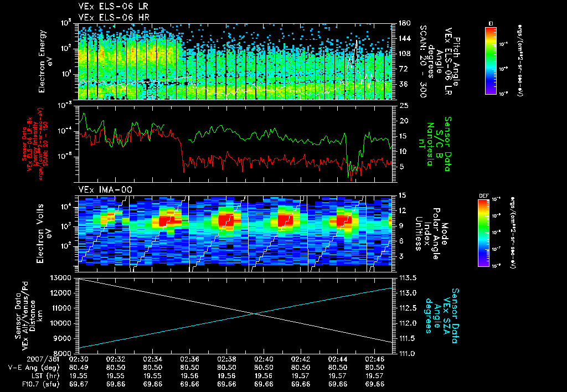
Task: Click the '69.67' F10.7 value
Action: (x=79, y=384)
